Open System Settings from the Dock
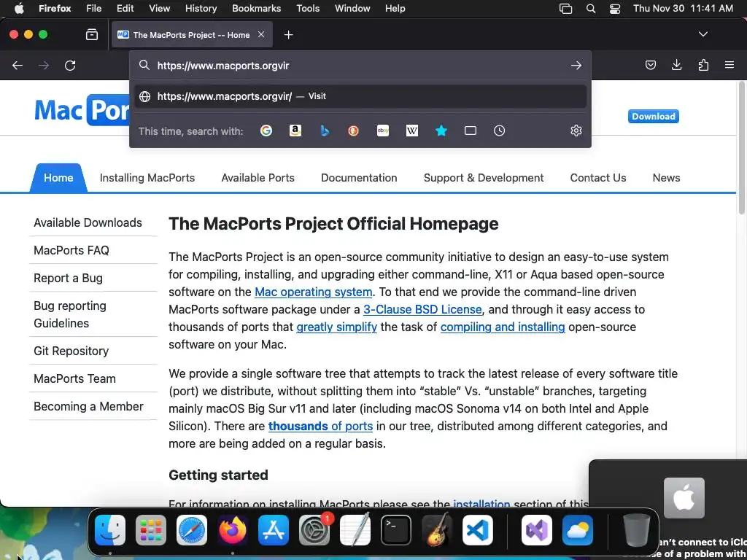This screenshot has height=560, width=747. pos(314,530)
